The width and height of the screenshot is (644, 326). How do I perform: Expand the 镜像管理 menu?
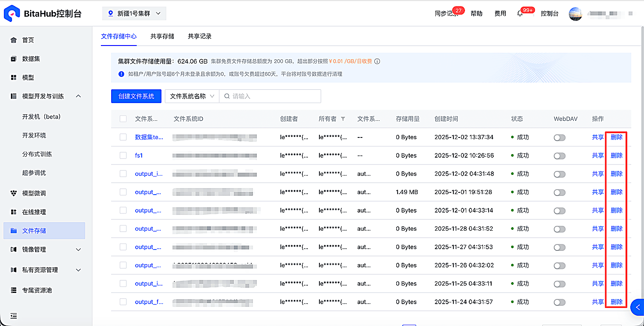click(78, 250)
